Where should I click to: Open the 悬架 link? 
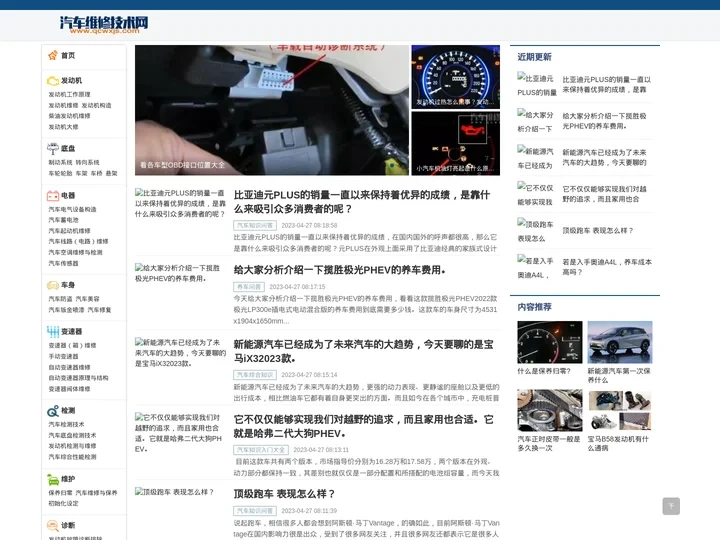[112, 174]
